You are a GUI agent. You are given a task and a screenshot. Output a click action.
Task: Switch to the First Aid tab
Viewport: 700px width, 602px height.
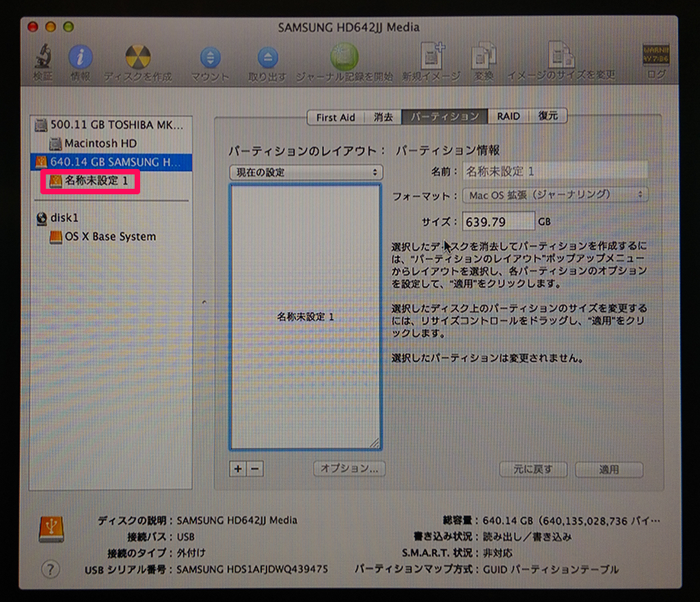335,117
